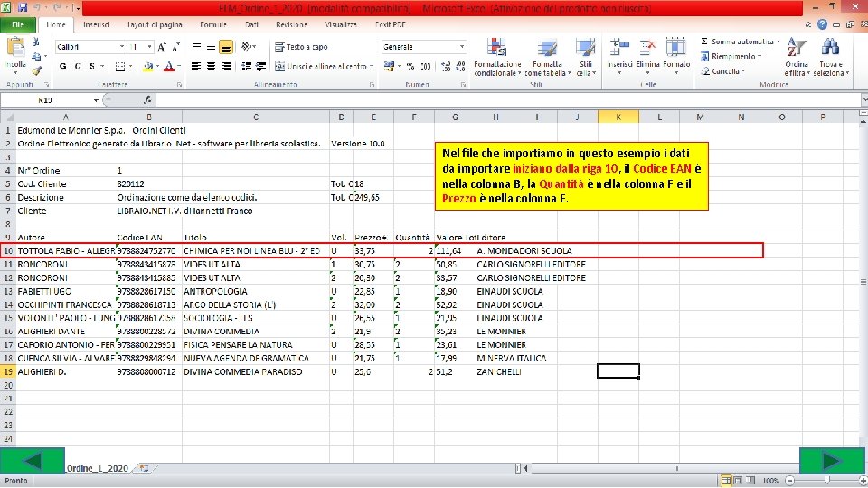Adjust the zoom slider in status bar

tap(826, 480)
